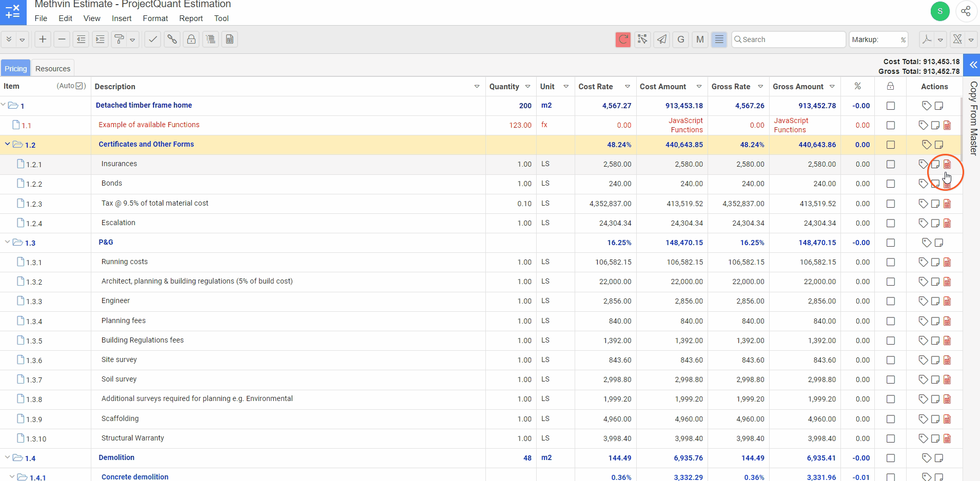Click the calculator toolbar icon
The image size is (980, 481).
pyautogui.click(x=230, y=39)
